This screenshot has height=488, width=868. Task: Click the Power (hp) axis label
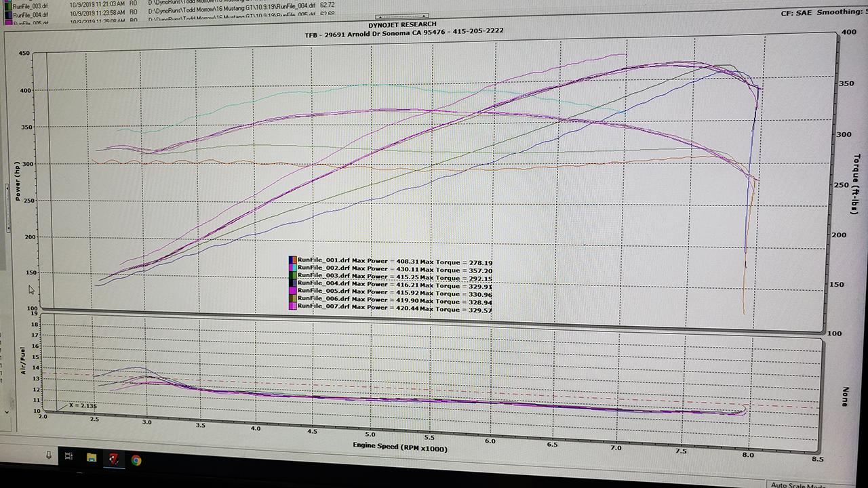point(18,182)
